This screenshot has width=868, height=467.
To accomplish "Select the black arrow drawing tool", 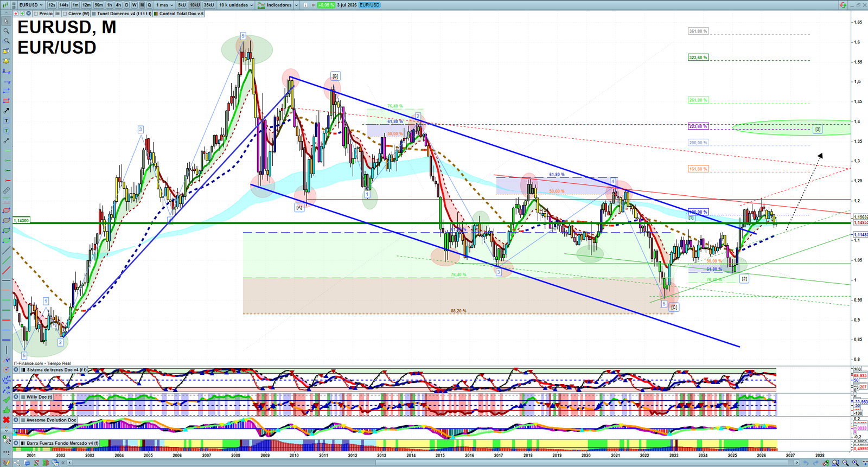I will pos(7,111).
